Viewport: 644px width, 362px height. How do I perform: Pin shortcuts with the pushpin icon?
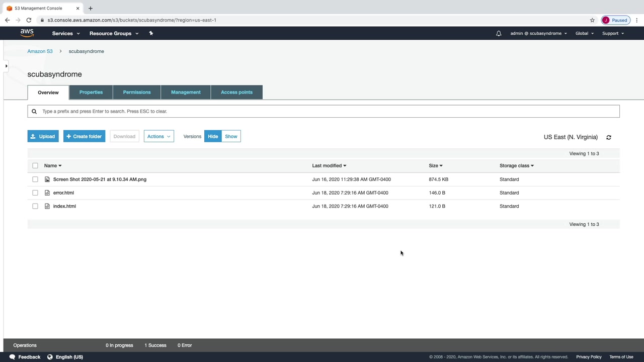(151, 33)
